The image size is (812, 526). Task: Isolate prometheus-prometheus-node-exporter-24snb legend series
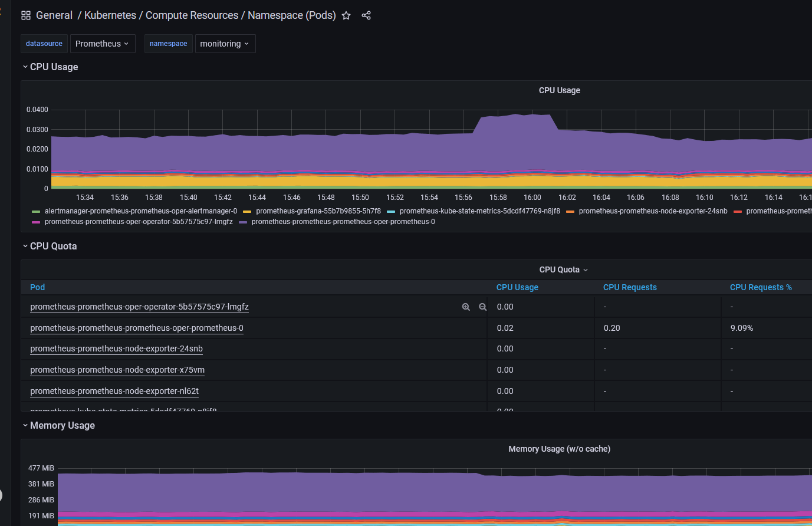(653, 211)
